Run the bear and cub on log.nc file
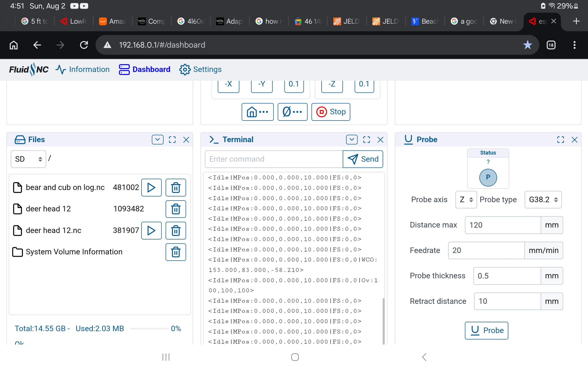 pos(151,187)
